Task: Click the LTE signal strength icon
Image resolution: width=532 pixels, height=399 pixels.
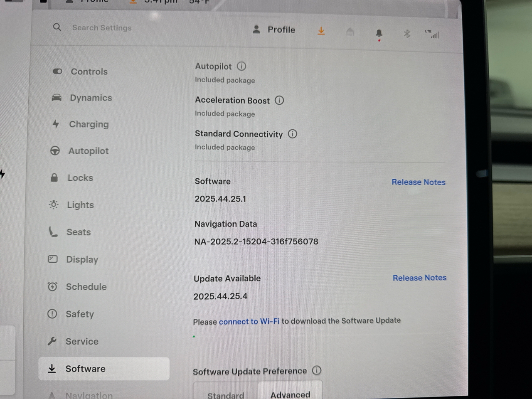Action: tap(433, 34)
